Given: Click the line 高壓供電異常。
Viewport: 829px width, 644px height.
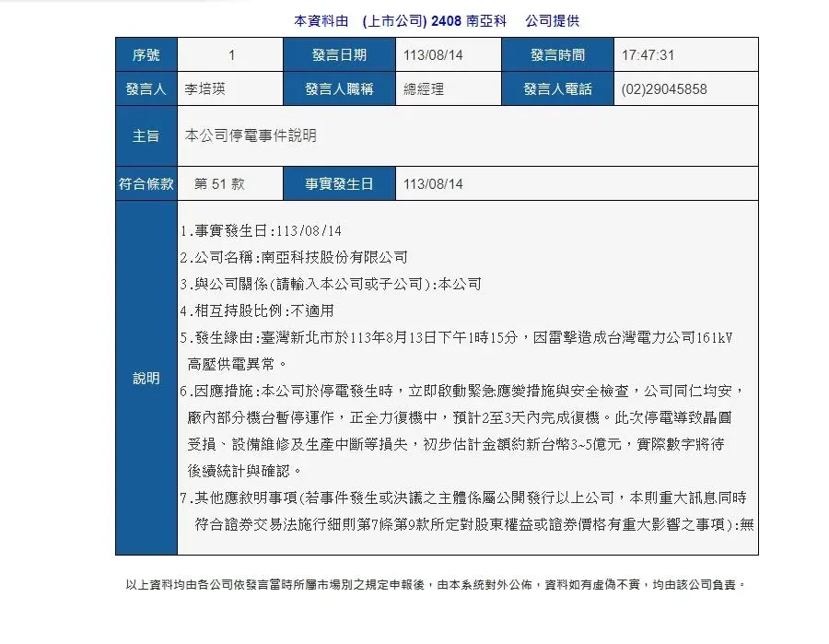Looking at the screenshot, I should (238, 364).
